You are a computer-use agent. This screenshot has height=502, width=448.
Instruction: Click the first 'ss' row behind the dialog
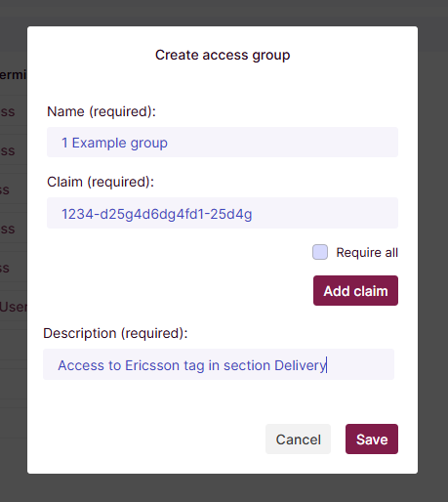[x=8, y=111]
